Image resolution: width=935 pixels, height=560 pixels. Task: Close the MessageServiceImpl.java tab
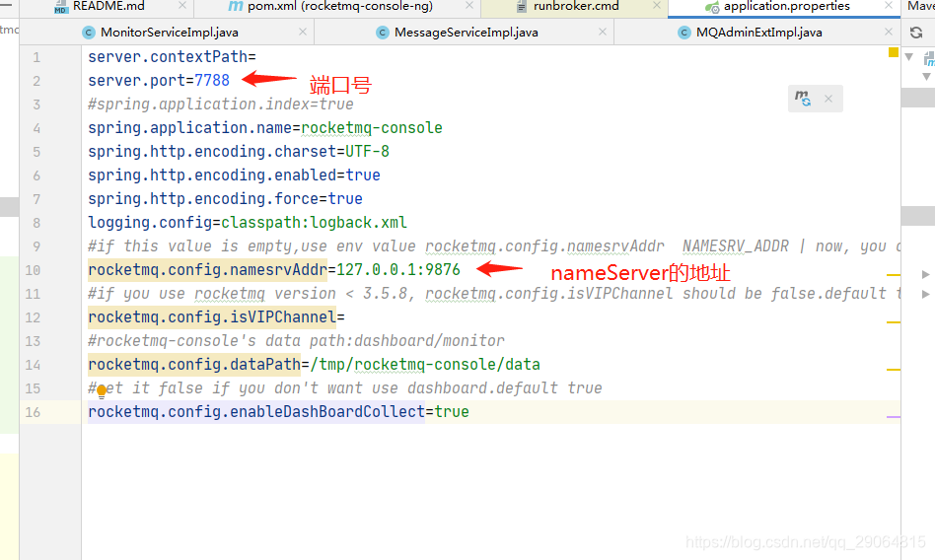click(603, 32)
